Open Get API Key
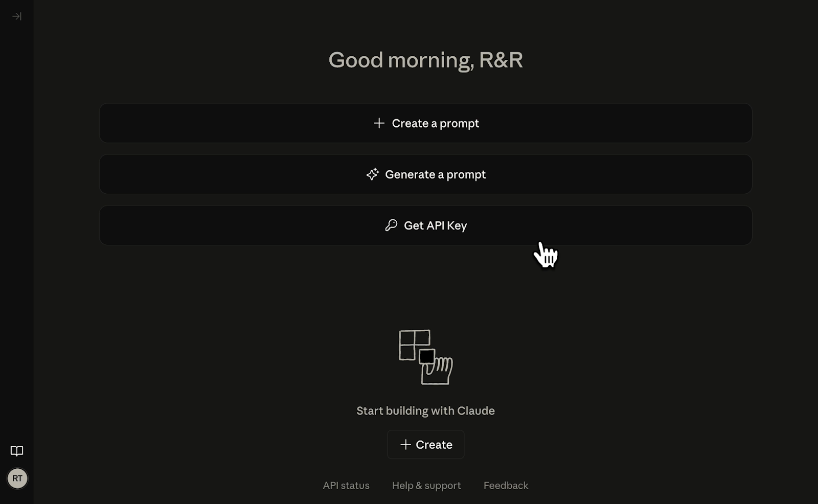 click(x=425, y=225)
